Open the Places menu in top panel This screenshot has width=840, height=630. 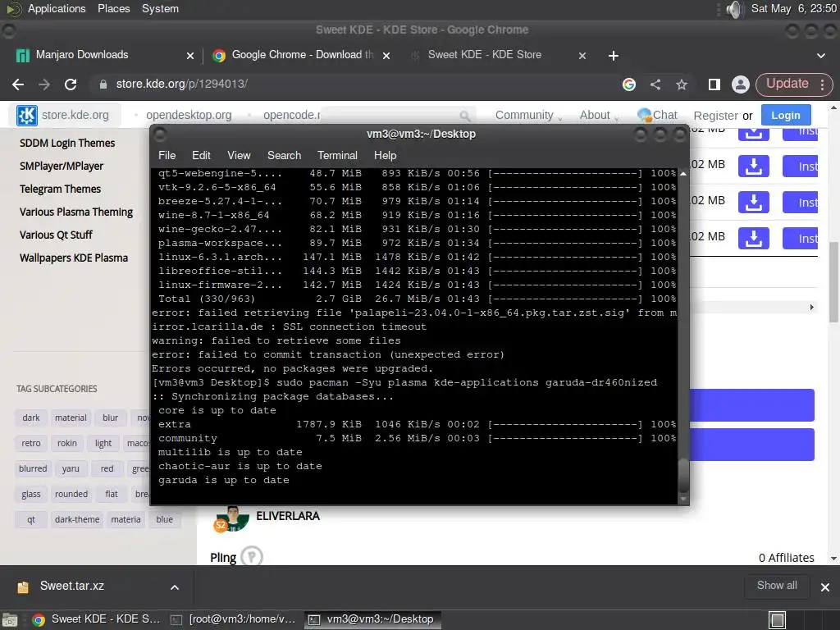[x=113, y=8]
